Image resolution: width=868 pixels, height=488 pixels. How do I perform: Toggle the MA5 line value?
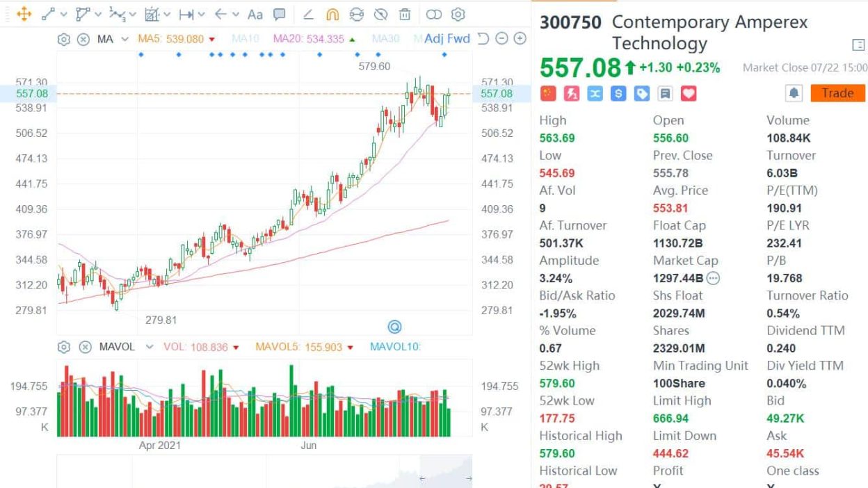(177, 39)
